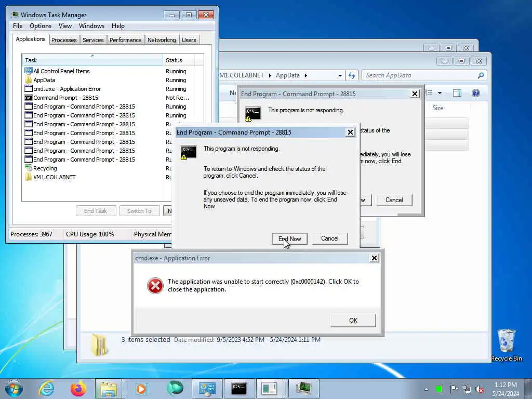Switch to the Performance tab
The image size is (532, 399).
click(125, 40)
